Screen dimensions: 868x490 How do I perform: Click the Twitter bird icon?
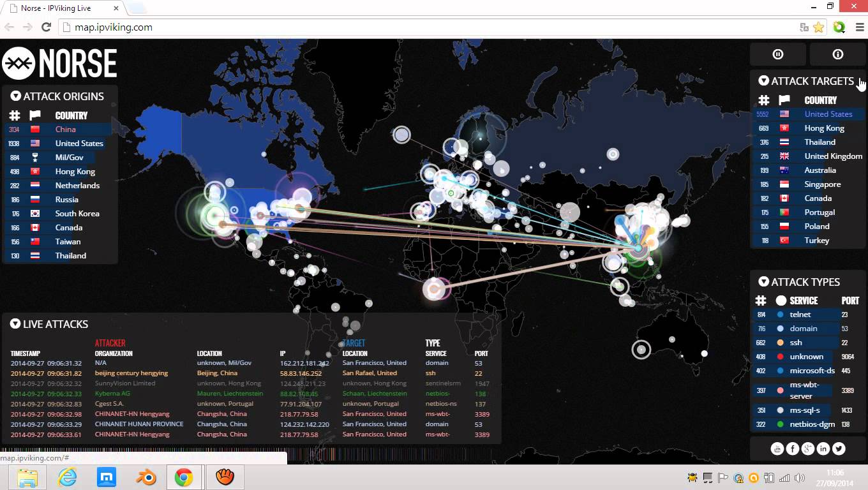[839, 449]
